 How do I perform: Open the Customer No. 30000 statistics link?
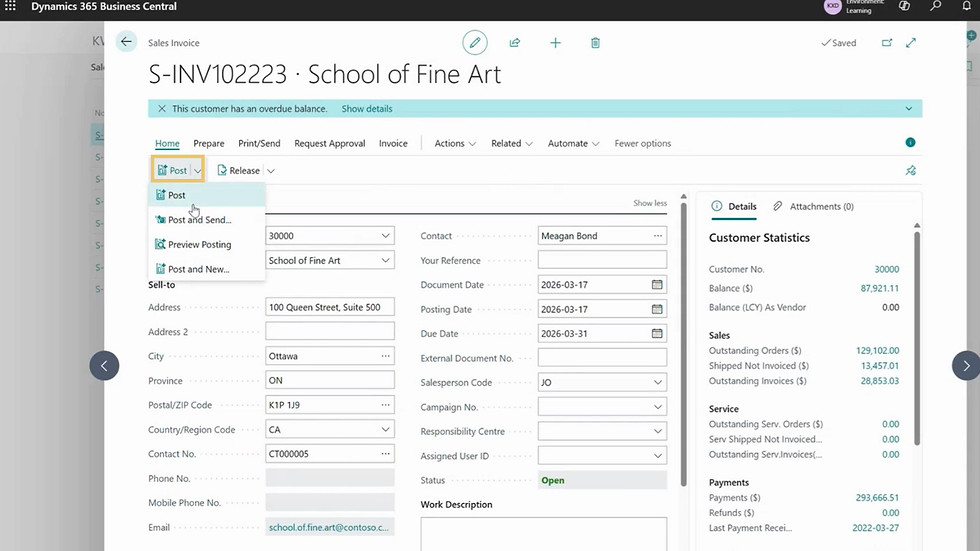886,269
